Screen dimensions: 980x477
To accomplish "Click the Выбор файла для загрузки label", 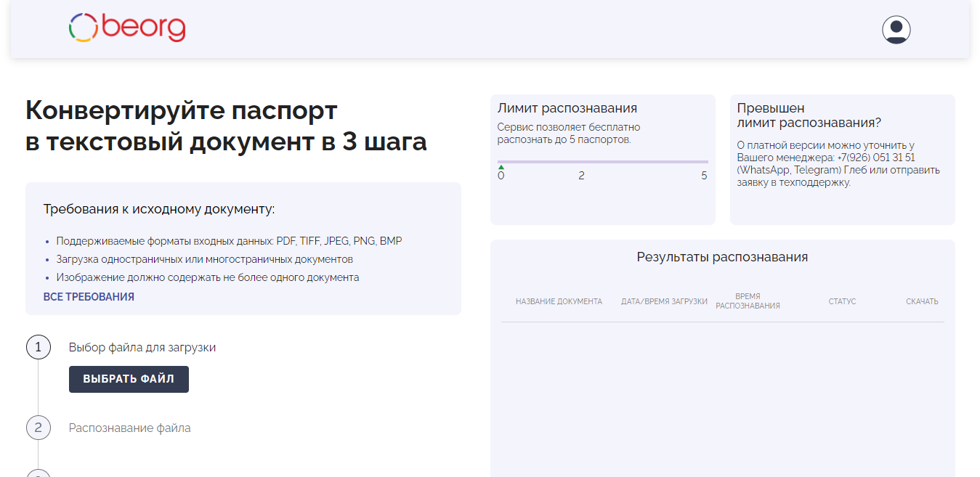I will tap(142, 347).
